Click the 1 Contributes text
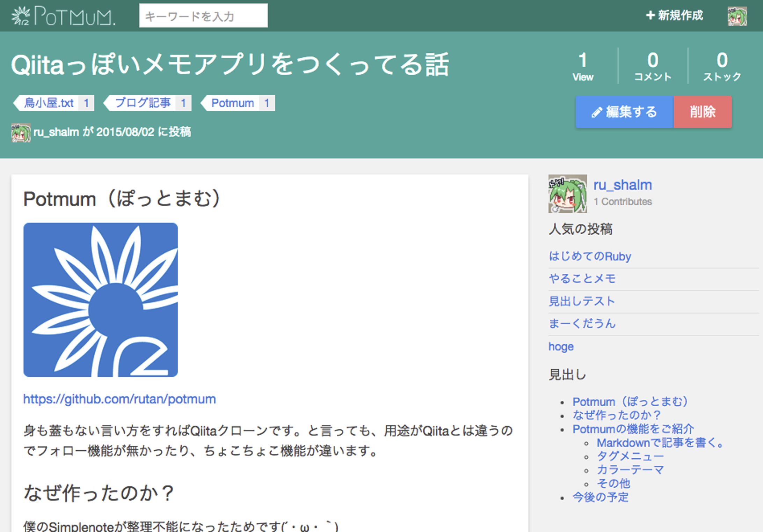Image resolution: width=763 pixels, height=532 pixels. 623,202
